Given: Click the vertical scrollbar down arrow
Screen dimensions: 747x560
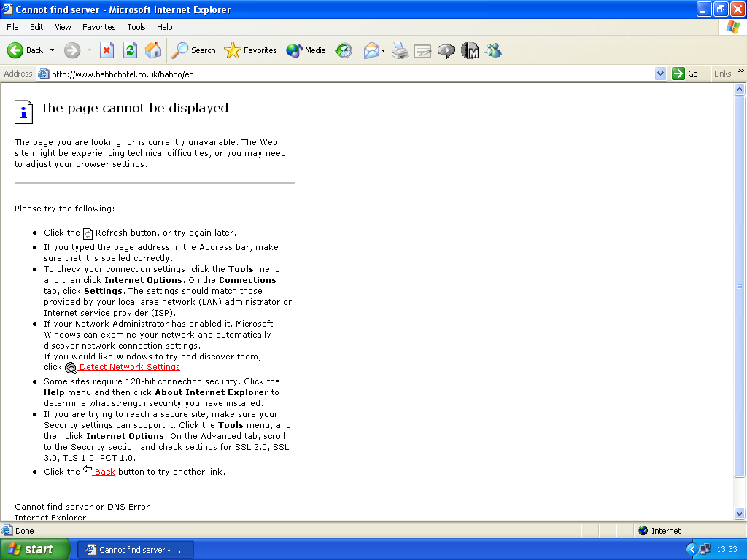Looking at the screenshot, I should 740,513.
